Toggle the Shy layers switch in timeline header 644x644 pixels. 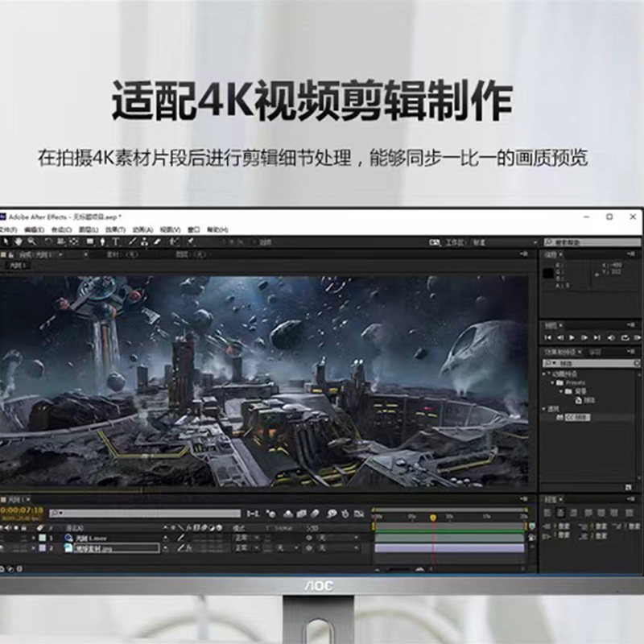(288, 514)
